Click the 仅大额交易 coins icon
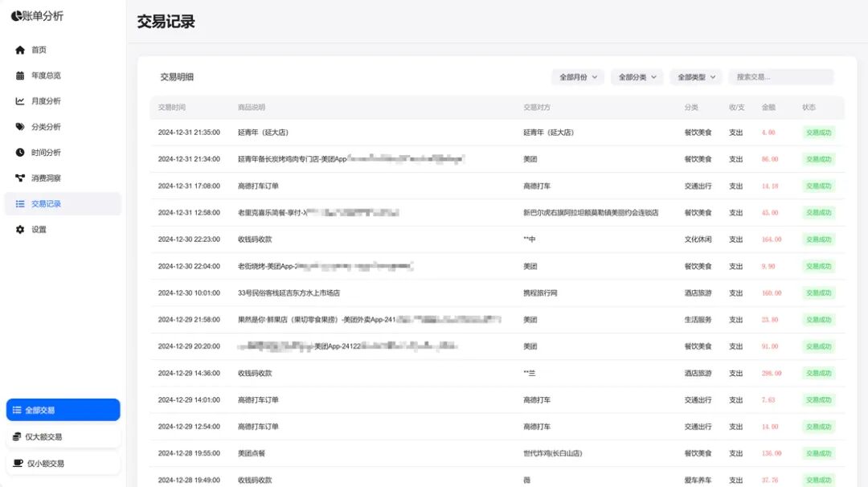This screenshot has width=868, height=487. click(17, 436)
